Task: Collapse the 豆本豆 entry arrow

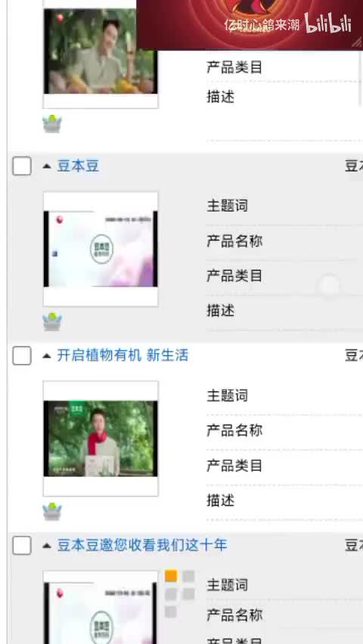Action: click(x=47, y=166)
